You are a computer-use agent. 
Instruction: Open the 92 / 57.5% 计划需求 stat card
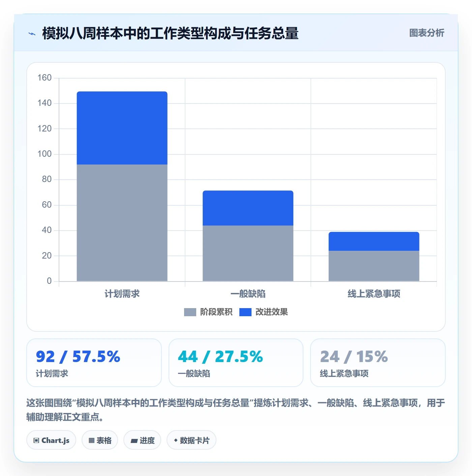[x=94, y=363]
